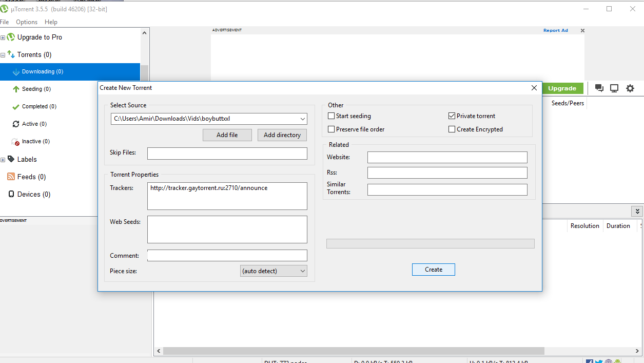Click inside the Website field
Screen dimensions: 644x363
(x=447, y=157)
